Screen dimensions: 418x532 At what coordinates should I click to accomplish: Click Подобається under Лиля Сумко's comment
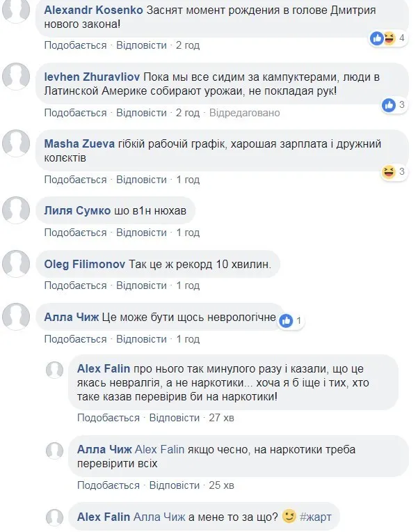[x=75, y=233]
